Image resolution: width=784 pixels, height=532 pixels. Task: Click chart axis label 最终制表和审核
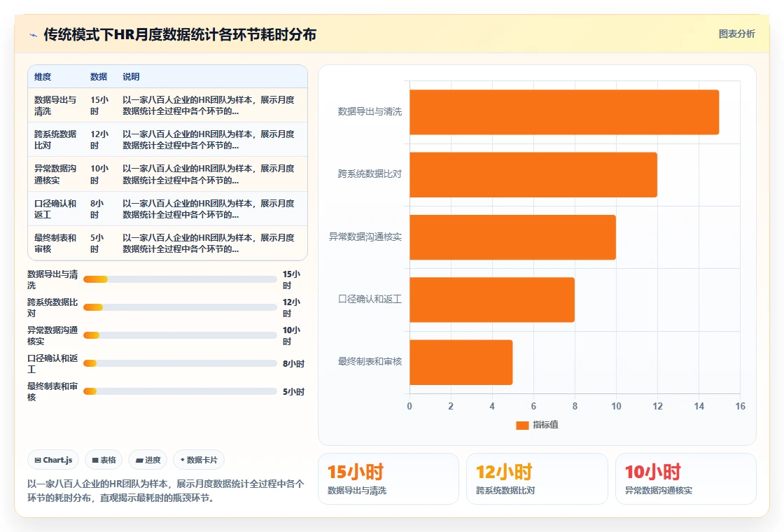pyautogui.click(x=370, y=361)
